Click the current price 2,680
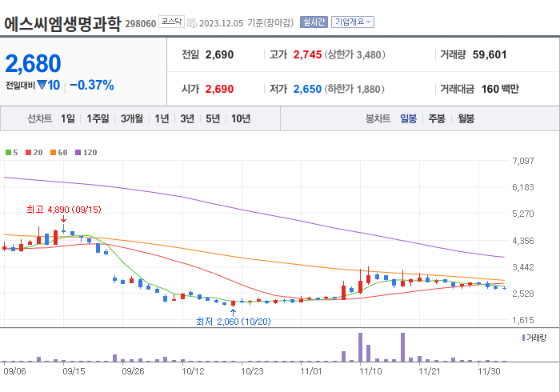Screen dimensions: 560x392 tap(34, 63)
